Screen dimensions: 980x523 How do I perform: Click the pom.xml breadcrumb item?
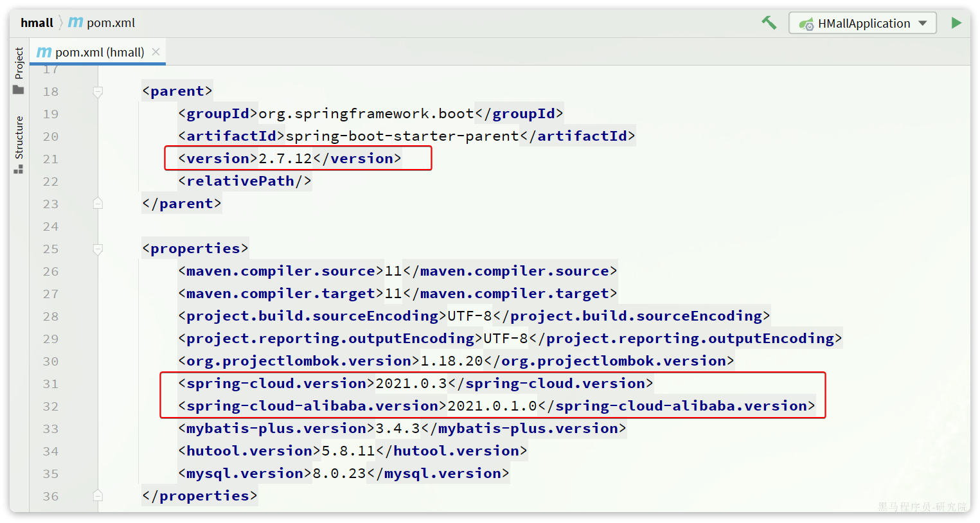(111, 22)
